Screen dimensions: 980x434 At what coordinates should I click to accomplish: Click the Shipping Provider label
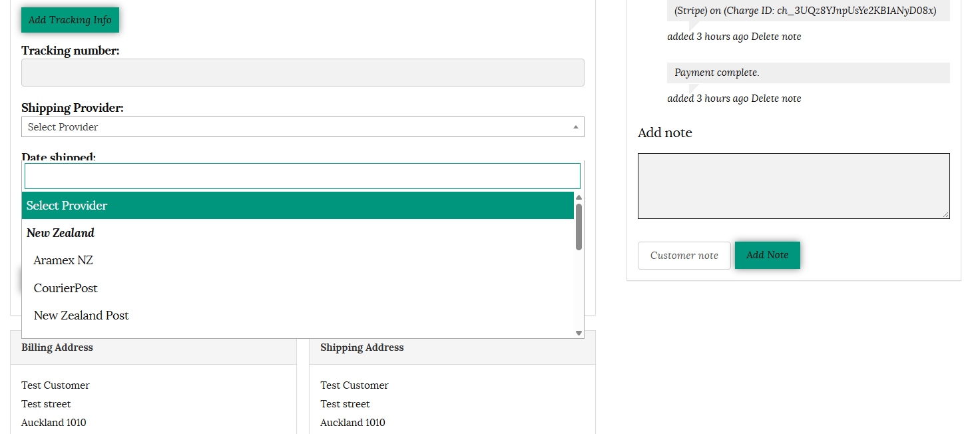(73, 108)
